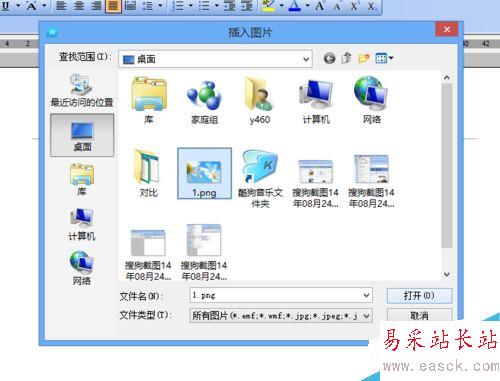Expand the file name history dropdown
The height and width of the screenshot is (381, 500).
(366, 295)
